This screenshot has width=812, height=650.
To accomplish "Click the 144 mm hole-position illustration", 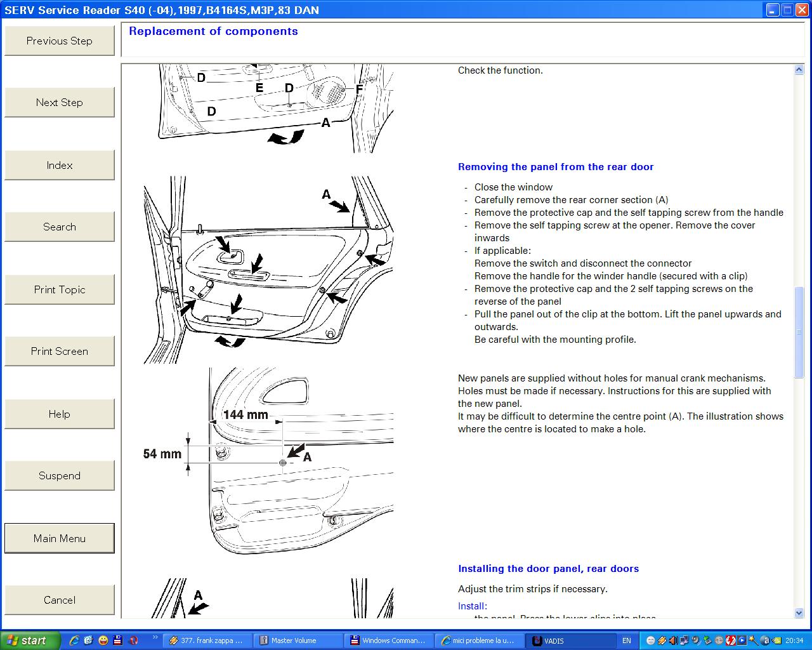I will click(x=268, y=461).
